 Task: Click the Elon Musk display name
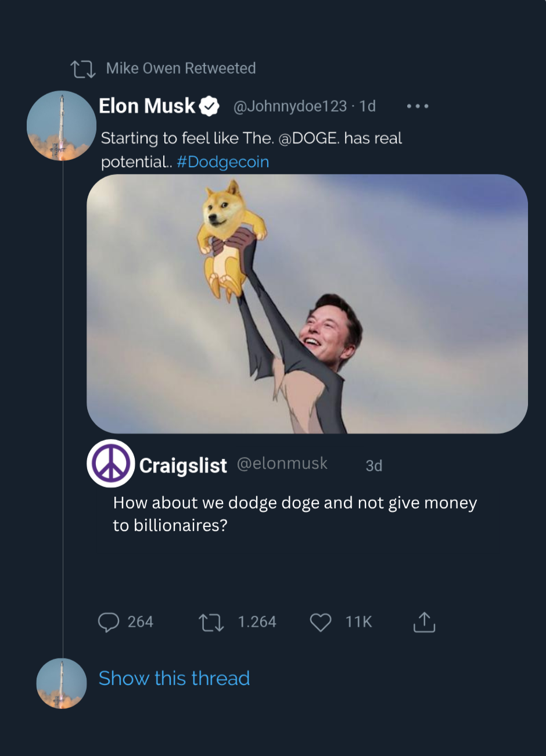[147, 106]
